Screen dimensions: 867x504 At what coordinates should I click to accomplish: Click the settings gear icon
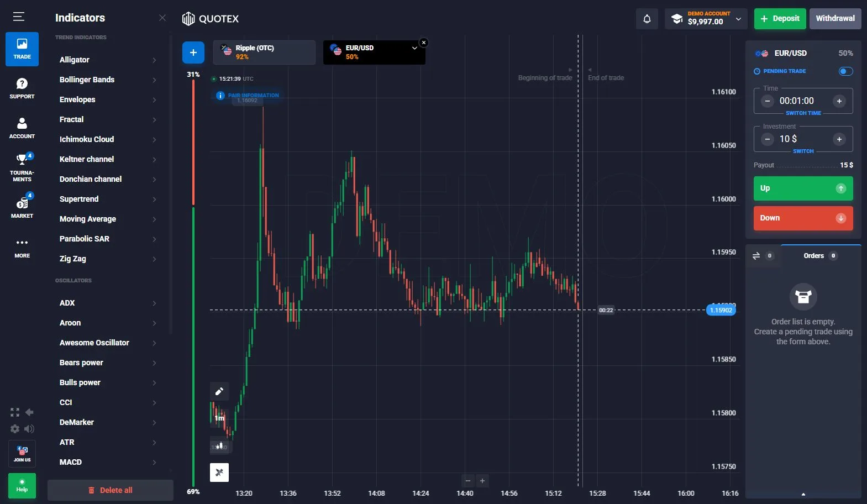pos(15,429)
